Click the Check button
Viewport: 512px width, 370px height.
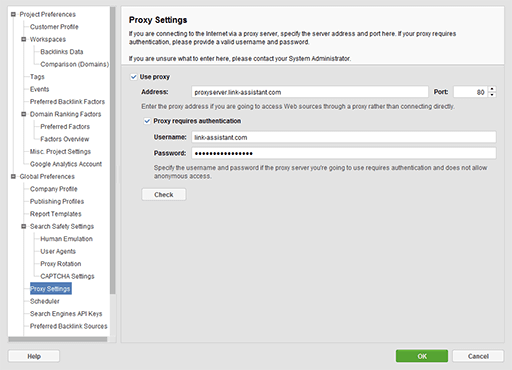(x=164, y=195)
